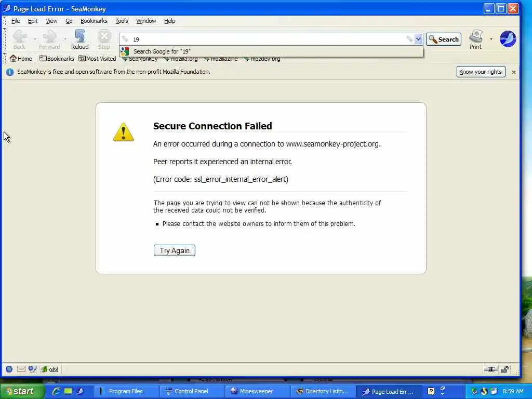
Task: Open the mozilla.org bookmark link
Action: [181, 59]
